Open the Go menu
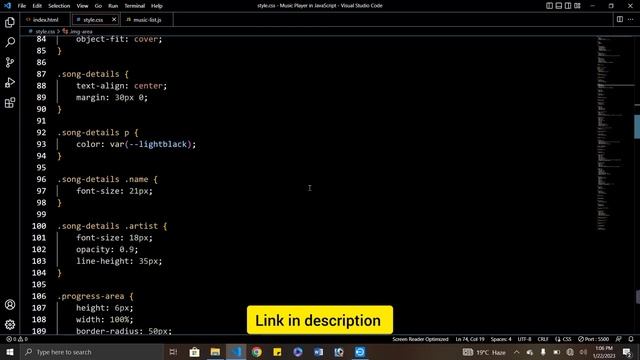This screenshot has width=640, height=360. point(98,6)
